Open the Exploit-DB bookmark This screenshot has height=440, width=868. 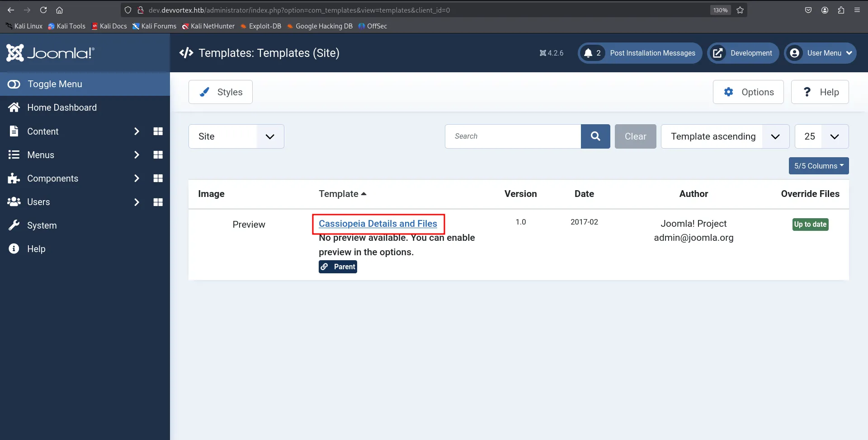click(260, 26)
